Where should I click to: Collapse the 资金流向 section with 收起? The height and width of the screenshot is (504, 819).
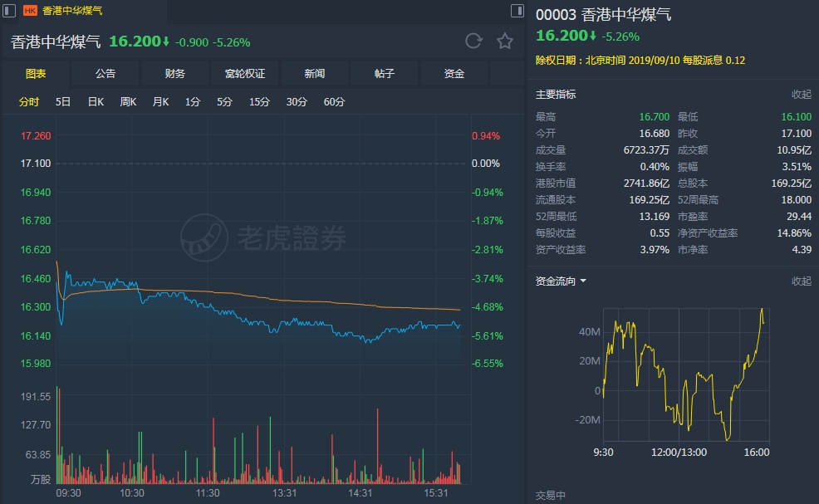click(x=802, y=281)
